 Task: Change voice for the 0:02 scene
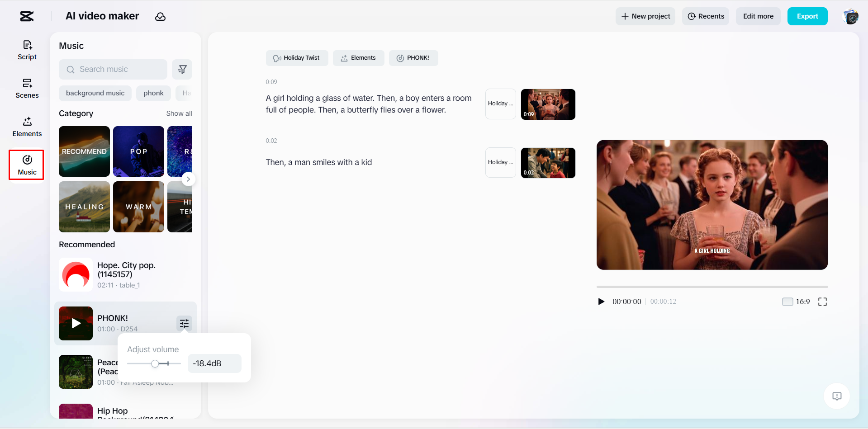pos(500,163)
